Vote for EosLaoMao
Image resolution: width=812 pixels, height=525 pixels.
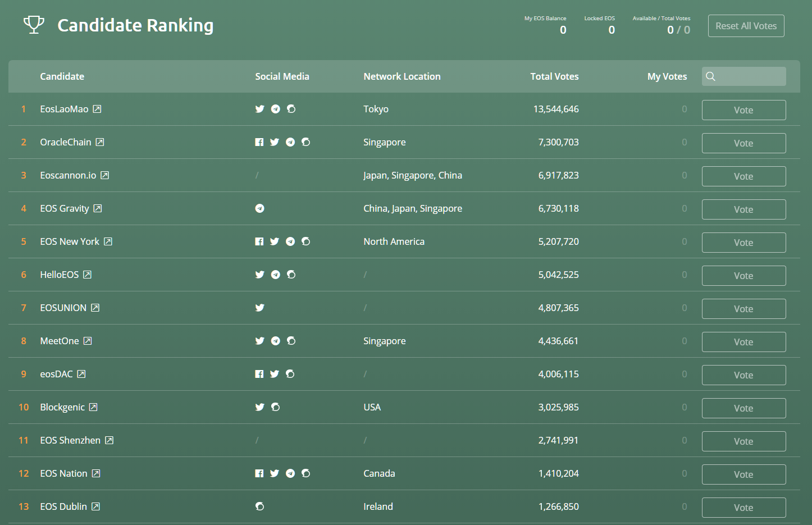point(743,110)
